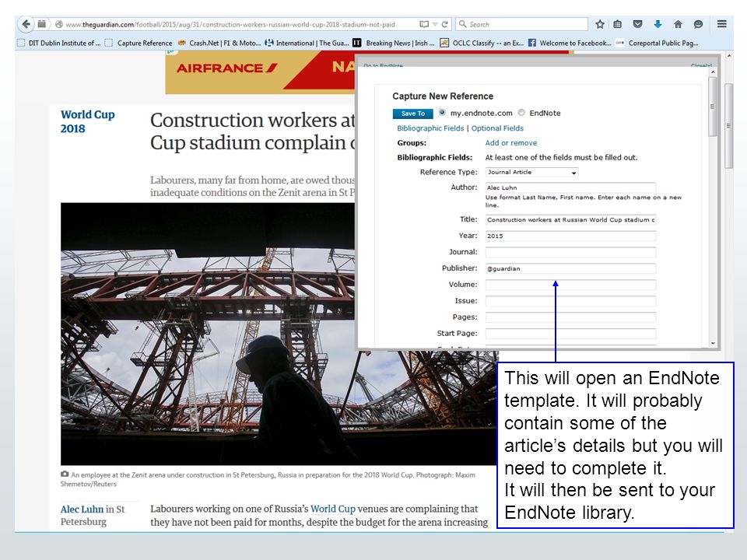Open Crash.Net F1 bookmark
The image size is (747, 560).
(x=219, y=43)
